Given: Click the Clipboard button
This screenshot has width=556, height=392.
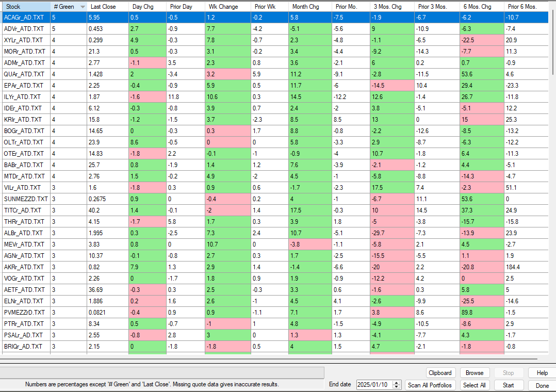Looking at the screenshot, I should point(440,373).
